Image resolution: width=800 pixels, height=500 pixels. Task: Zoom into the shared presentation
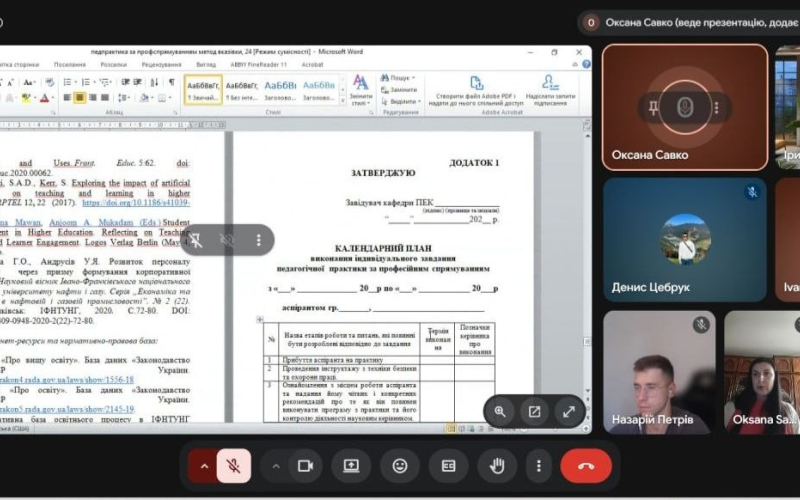tap(499, 412)
